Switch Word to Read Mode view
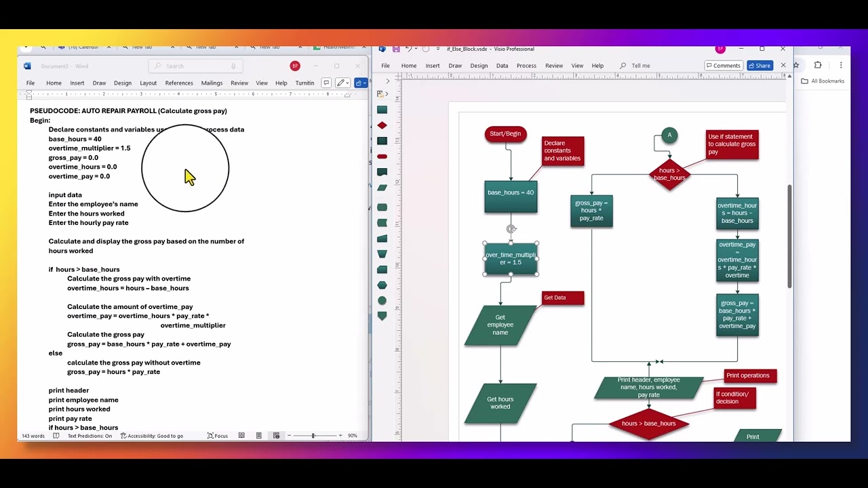Screen dimensions: 868x488 pyautogui.click(x=241, y=436)
